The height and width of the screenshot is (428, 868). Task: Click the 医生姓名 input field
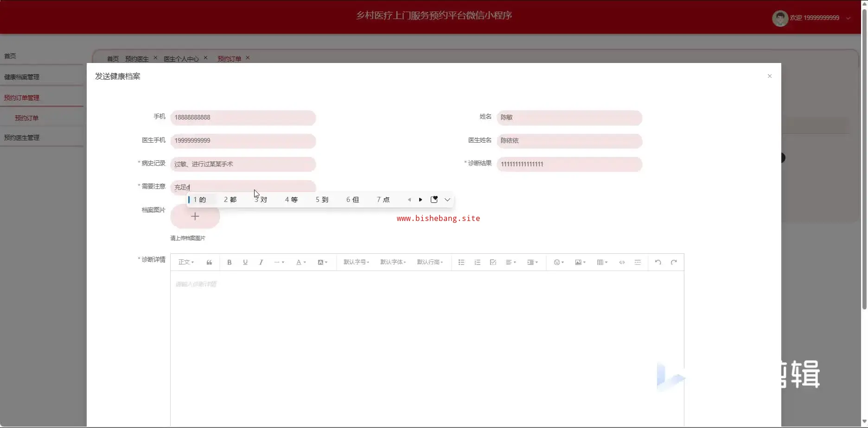pyautogui.click(x=569, y=141)
